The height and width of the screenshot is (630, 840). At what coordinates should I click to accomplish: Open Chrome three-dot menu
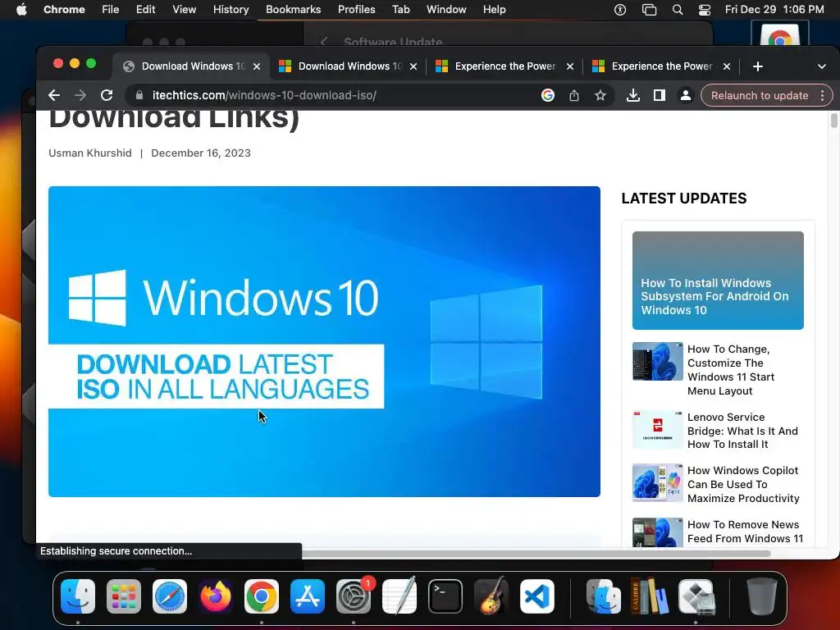[822, 95]
